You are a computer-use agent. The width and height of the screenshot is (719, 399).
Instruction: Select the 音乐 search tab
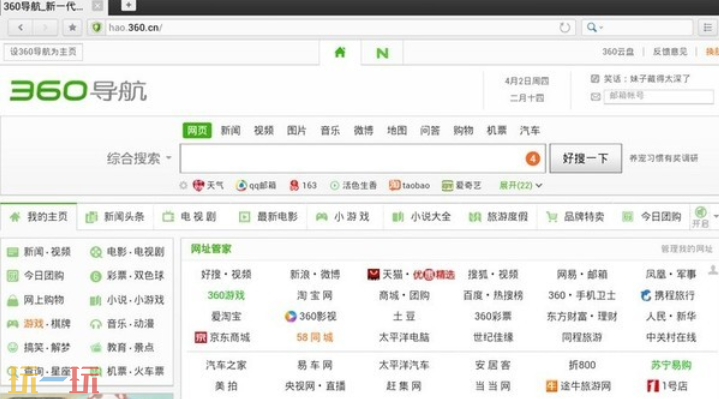tap(330, 130)
